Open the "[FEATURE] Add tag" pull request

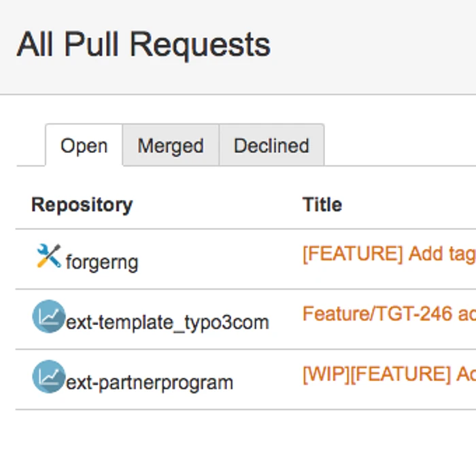[388, 254]
